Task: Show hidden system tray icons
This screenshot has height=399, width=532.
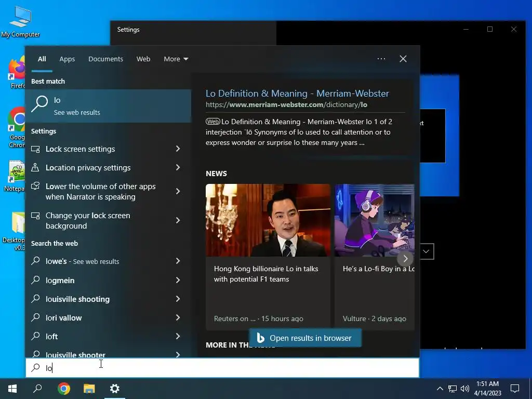Action: tap(440, 389)
